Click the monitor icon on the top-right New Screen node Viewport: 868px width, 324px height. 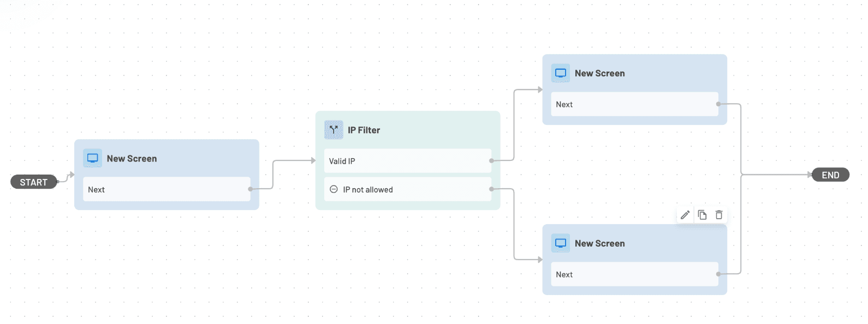(x=560, y=73)
